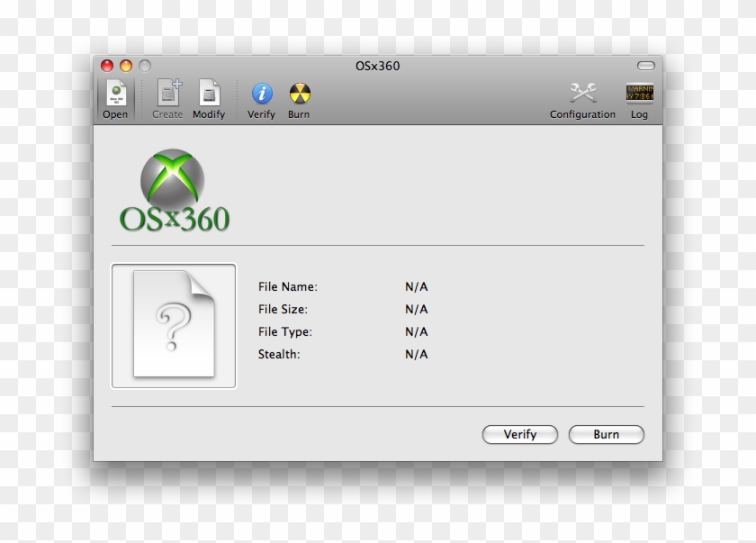Click the blue Verify info icon
The height and width of the screenshot is (543, 756).
point(261,94)
